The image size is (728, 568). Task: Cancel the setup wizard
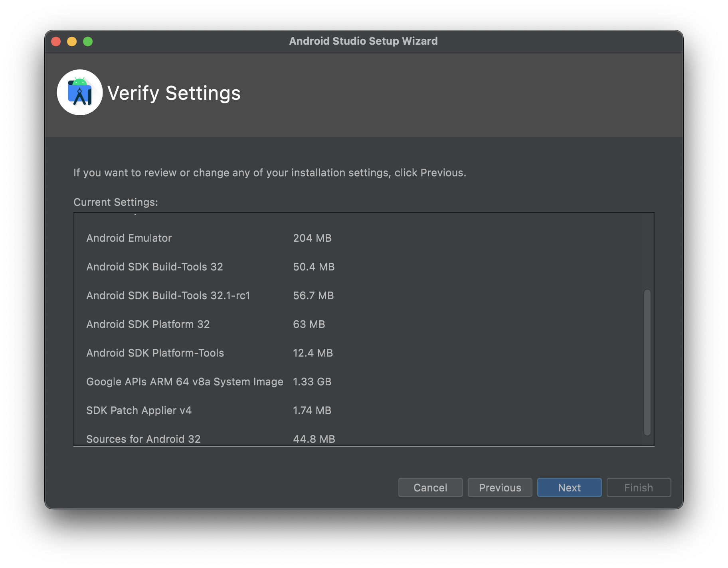click(x=430, y=487)
